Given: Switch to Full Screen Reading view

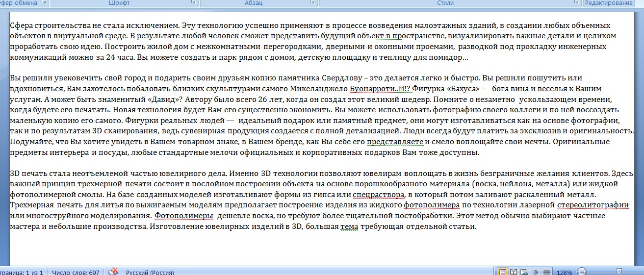Looking at the screenshot, I should [514, 272].
